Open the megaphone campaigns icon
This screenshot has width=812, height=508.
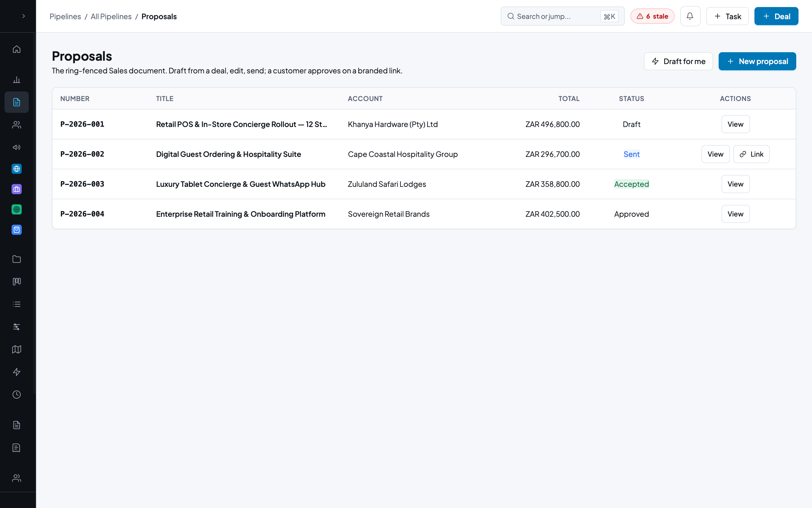click(x=16, y=147)
